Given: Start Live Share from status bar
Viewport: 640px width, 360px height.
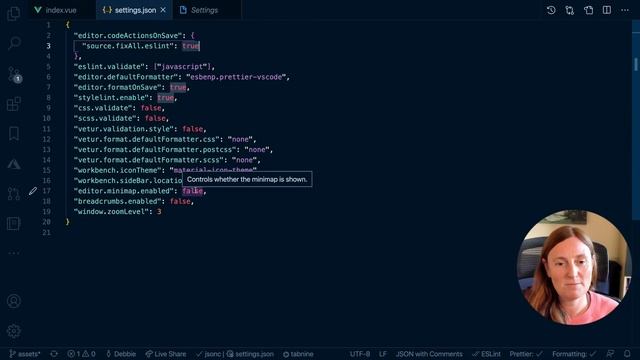Looking at the screenshot, I should [x=166, y=354].
